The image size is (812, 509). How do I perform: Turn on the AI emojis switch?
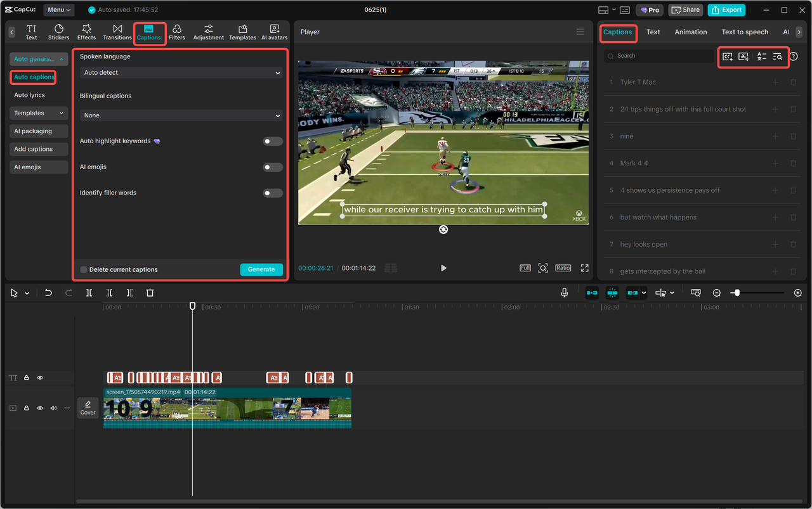tap(273, 167)
